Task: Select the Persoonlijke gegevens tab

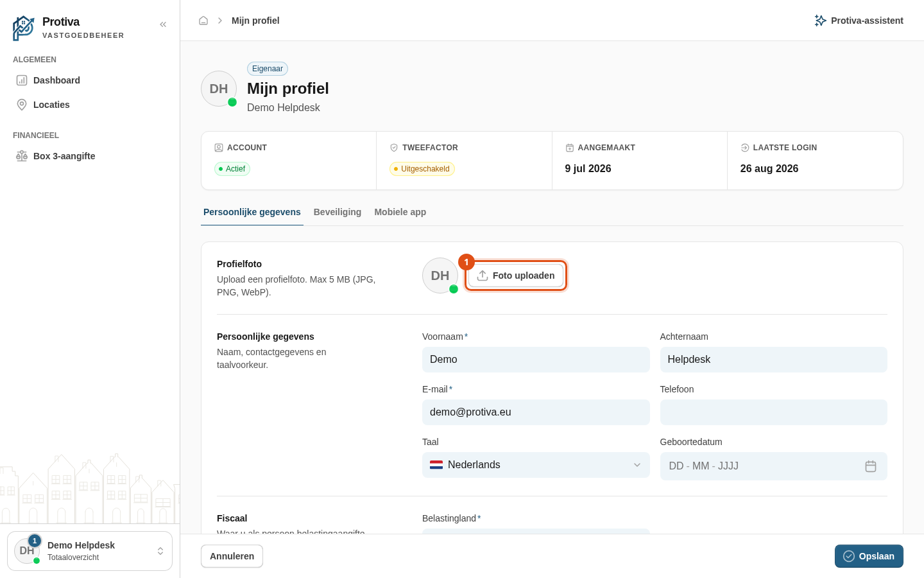Action: 252,212
